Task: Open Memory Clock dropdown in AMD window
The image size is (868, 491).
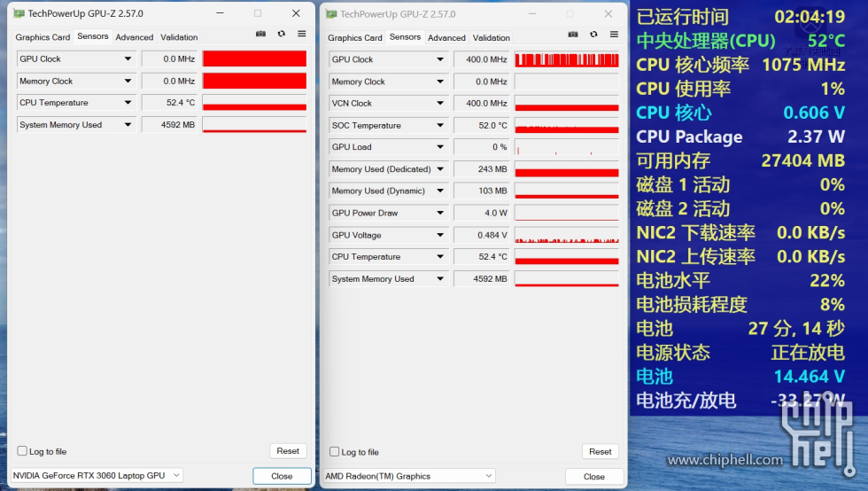Action: point(440,82)
